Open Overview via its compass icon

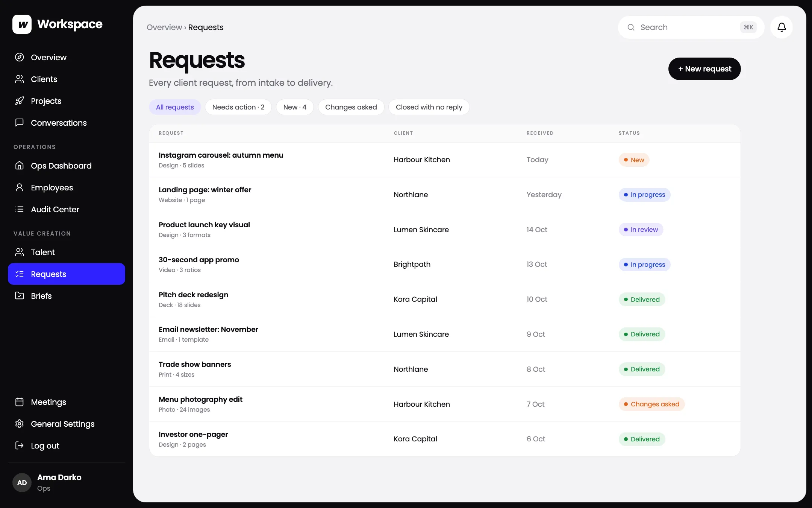(x=20, y=57)
